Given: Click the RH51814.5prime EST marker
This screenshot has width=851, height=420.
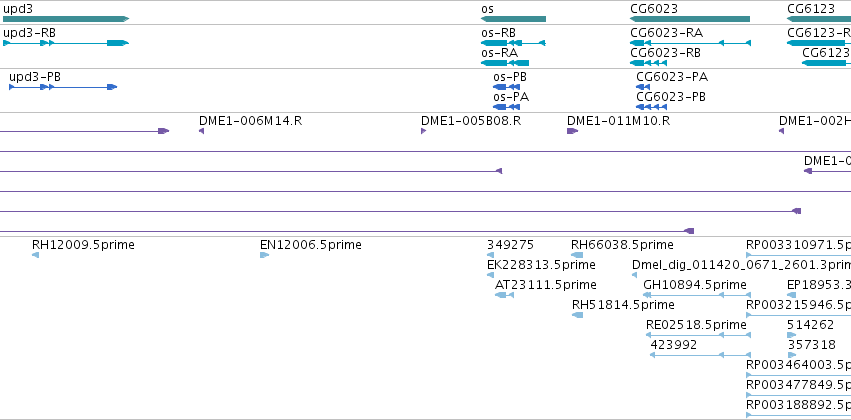Looking at the screenshot, I should click(577, 315).
